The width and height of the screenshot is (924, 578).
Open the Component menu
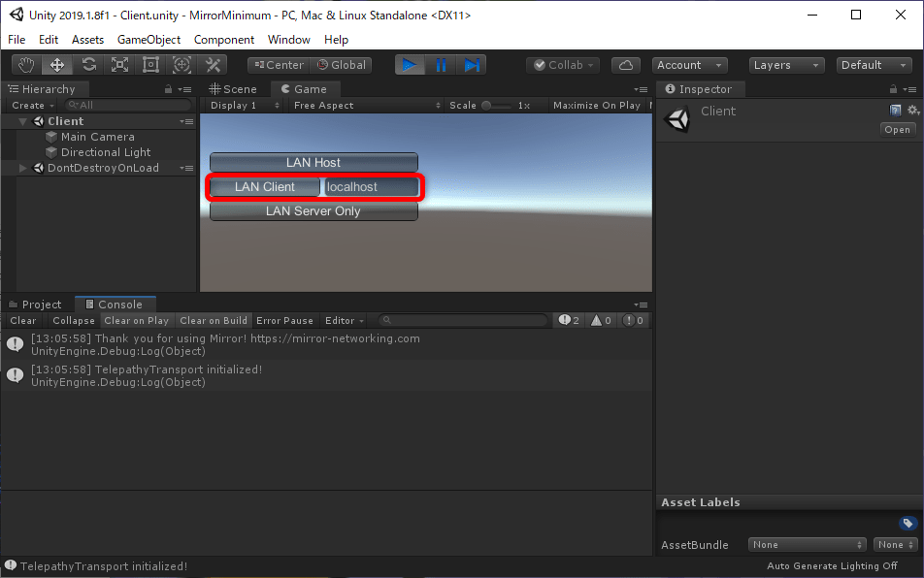coord(224,40)
